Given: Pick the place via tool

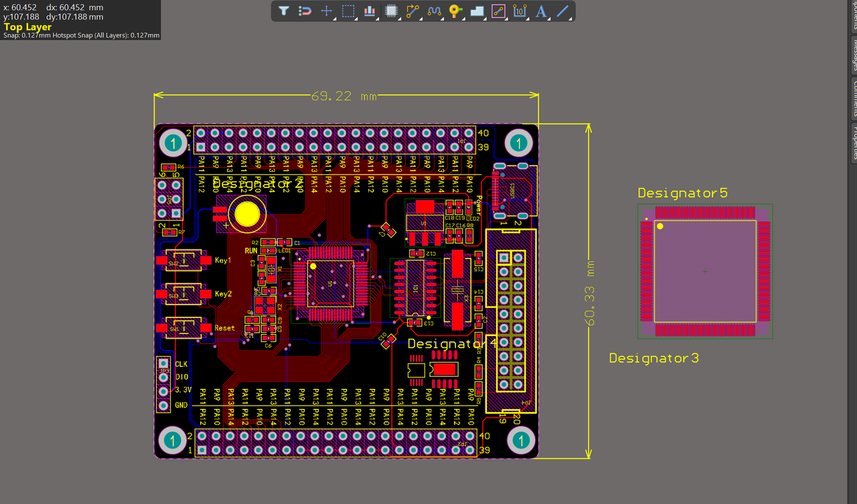Looking at the screenshot, I should click(455, 11).
